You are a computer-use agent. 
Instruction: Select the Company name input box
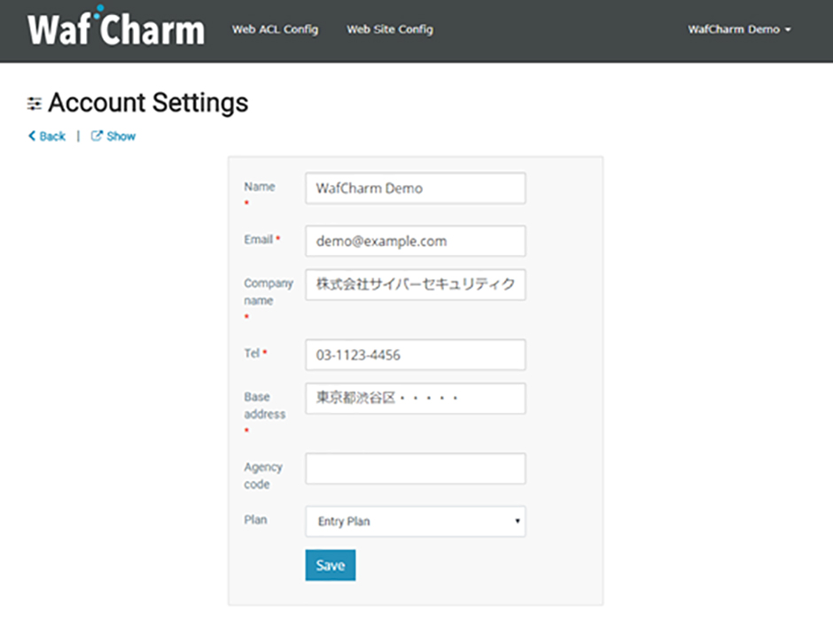point(415,284)
